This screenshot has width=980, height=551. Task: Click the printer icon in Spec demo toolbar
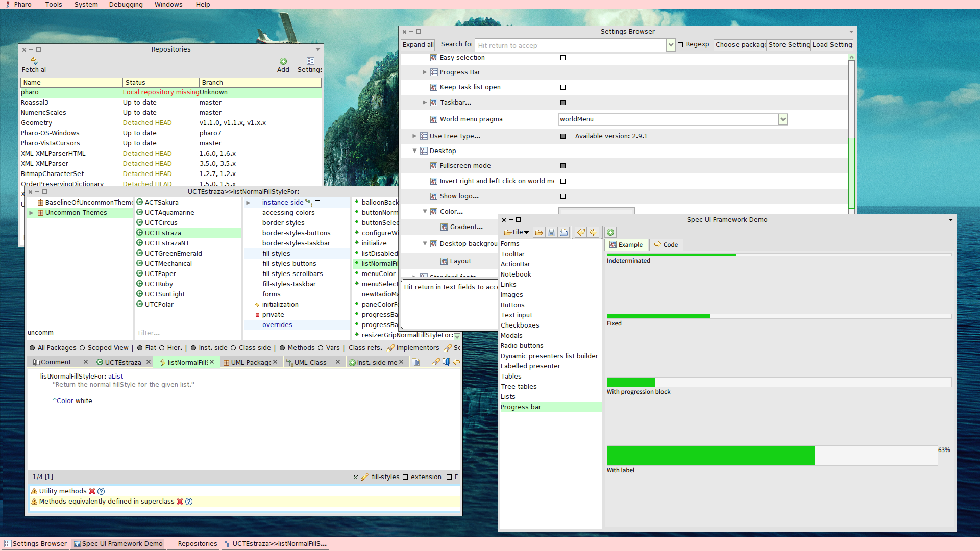coord(563,233)
